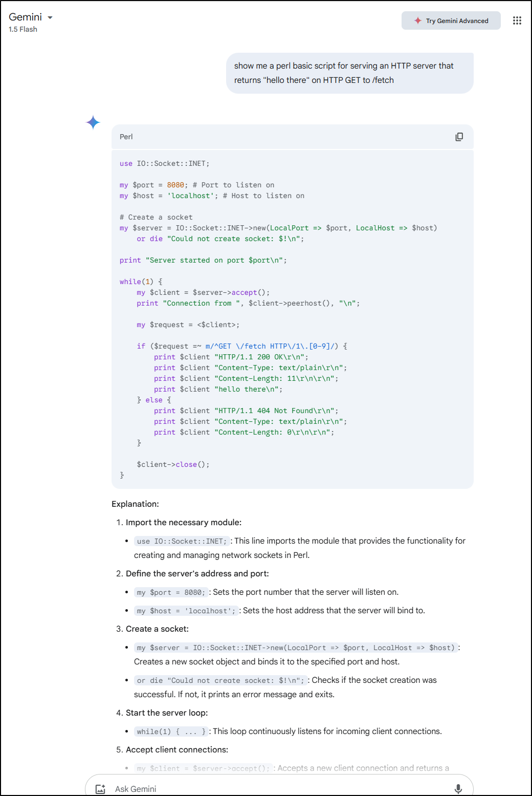Activate the microphone for voice input
532x796 pixels.
(x=458, y=789)
